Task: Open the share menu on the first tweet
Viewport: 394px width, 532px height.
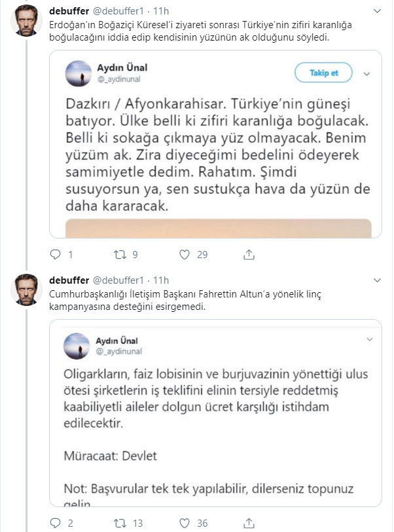Action: (249, 254)
